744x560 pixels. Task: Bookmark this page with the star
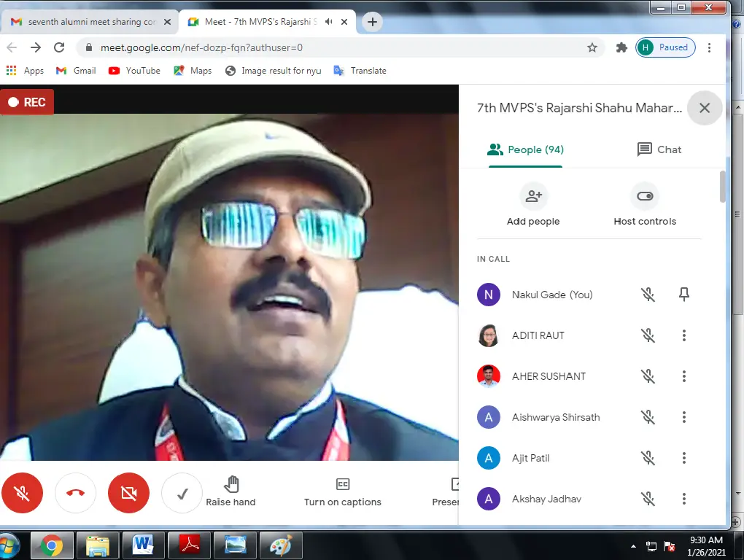[592, 47]
